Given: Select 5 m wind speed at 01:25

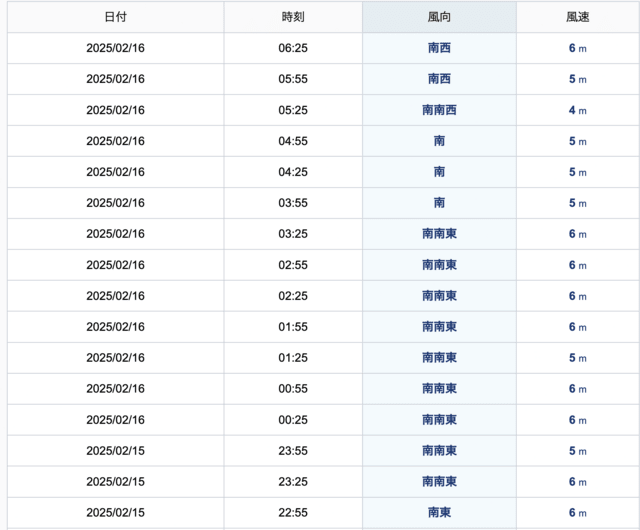Looking at the screenshot, I should click(x=578, y=358).
